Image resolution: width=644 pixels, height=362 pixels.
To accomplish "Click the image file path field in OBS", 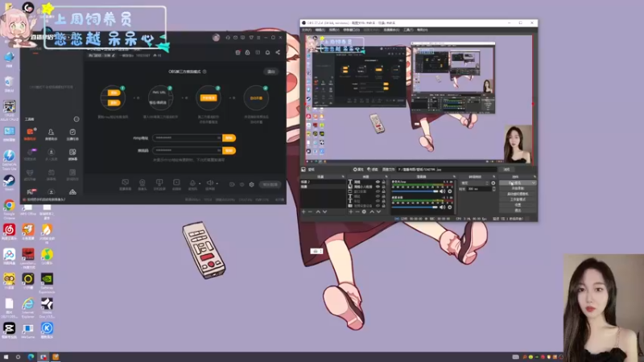I will point(447,170).
